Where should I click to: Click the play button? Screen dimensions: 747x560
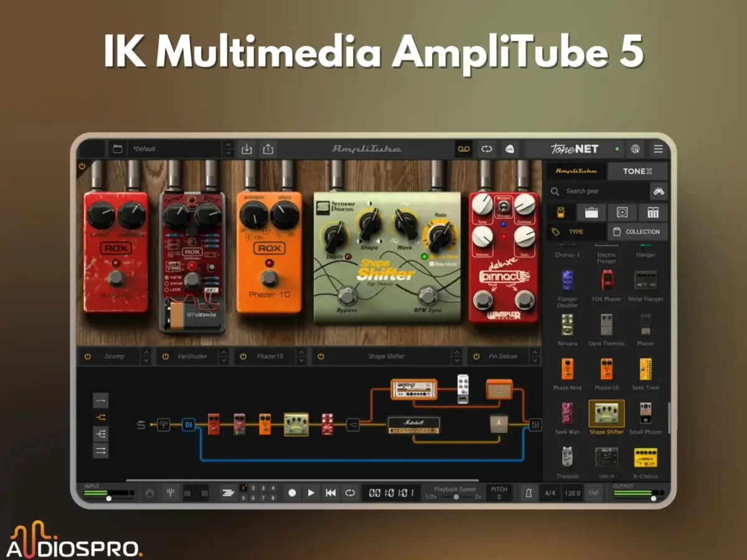point(311,493)
